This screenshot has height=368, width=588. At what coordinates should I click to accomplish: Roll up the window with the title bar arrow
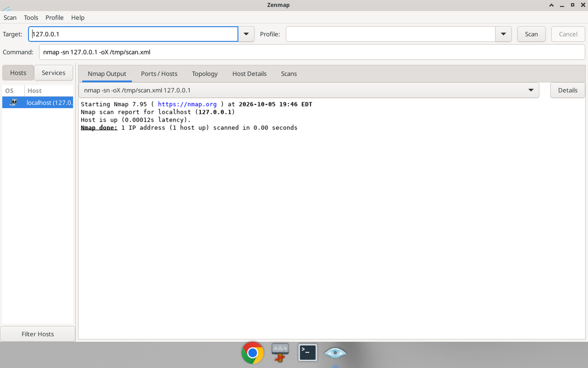(x=551, y=5)
